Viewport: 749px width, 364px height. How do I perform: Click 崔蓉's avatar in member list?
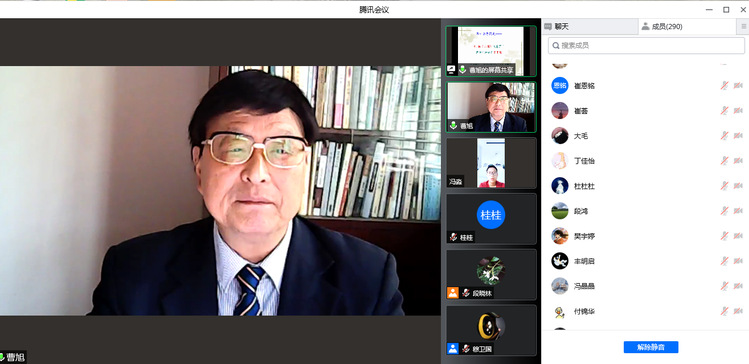point(560,110)
